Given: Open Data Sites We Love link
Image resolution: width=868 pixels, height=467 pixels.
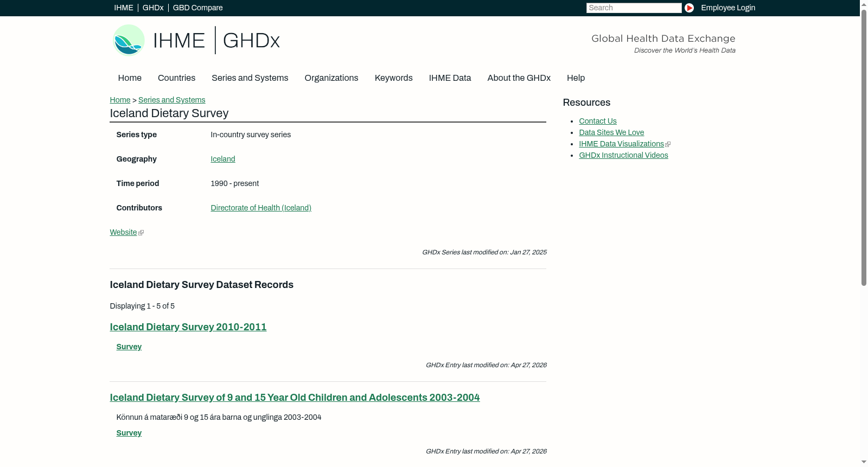Looking at the screenshot, I should (x=611, y=132).
